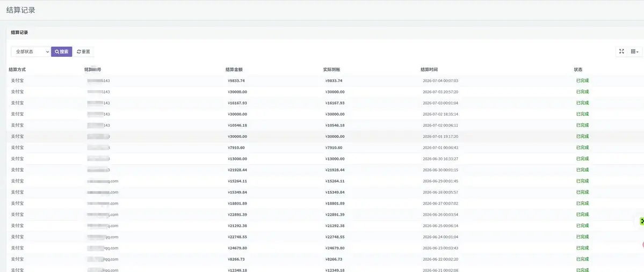Image resolution: width=644 pixels, height=272 pixels.
Task: Click the 实际到账 column header
Action: [332, 70]
